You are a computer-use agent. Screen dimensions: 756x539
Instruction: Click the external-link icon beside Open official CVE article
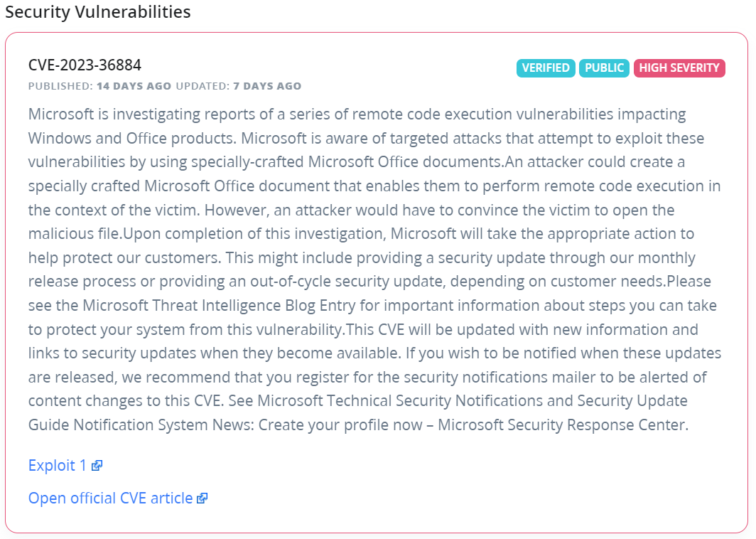(202, 498)
